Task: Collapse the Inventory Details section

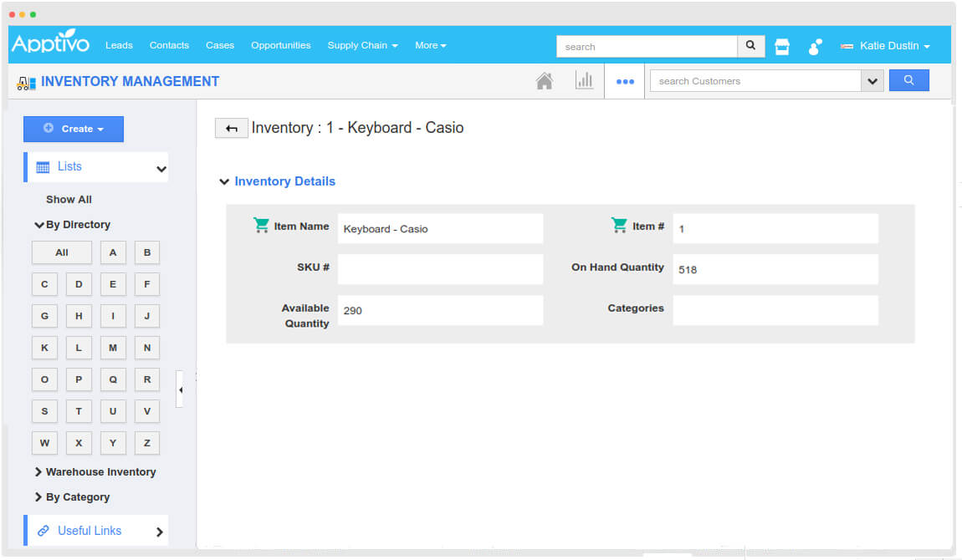Action: coord(223,181)
